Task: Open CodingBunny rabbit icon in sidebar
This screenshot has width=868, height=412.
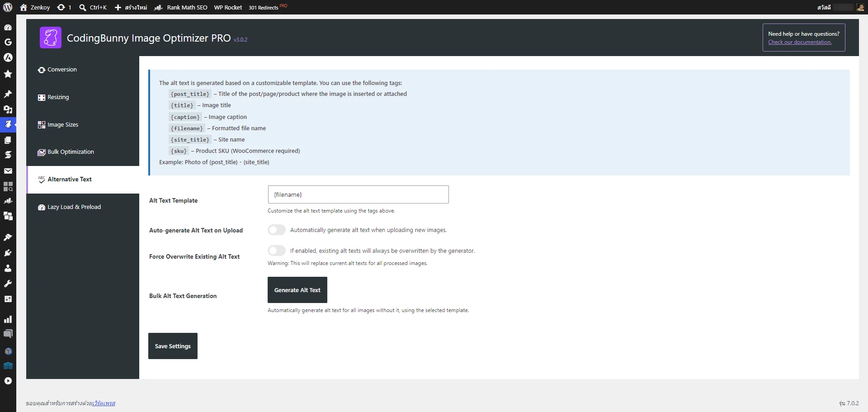Action: coord(8,124)
